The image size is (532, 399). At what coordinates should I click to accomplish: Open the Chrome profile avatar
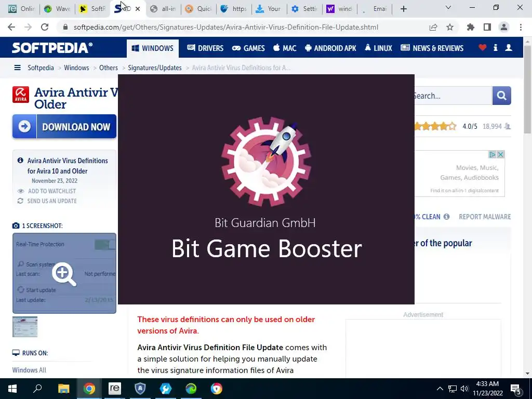(504, 27)
